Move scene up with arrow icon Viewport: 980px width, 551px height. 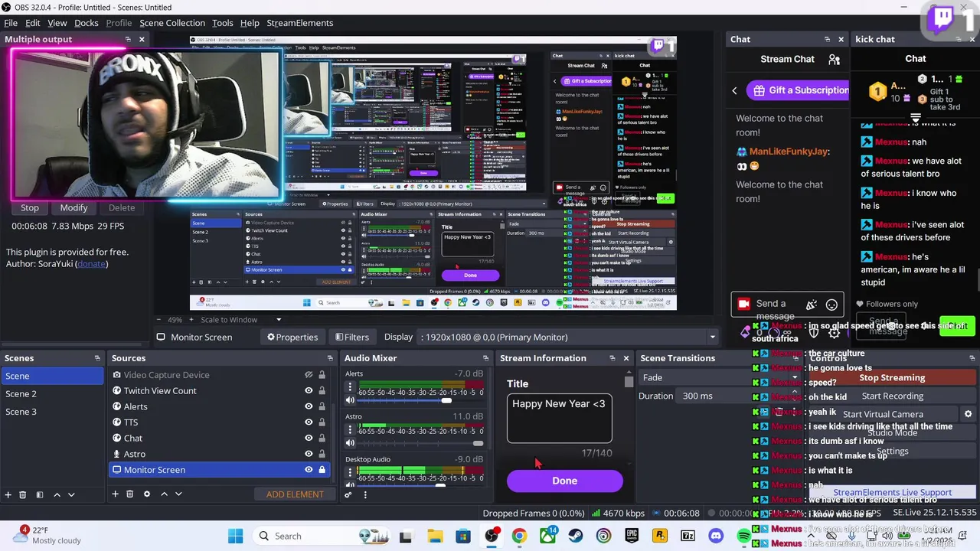pyautogui.click(x=57, y=494)
